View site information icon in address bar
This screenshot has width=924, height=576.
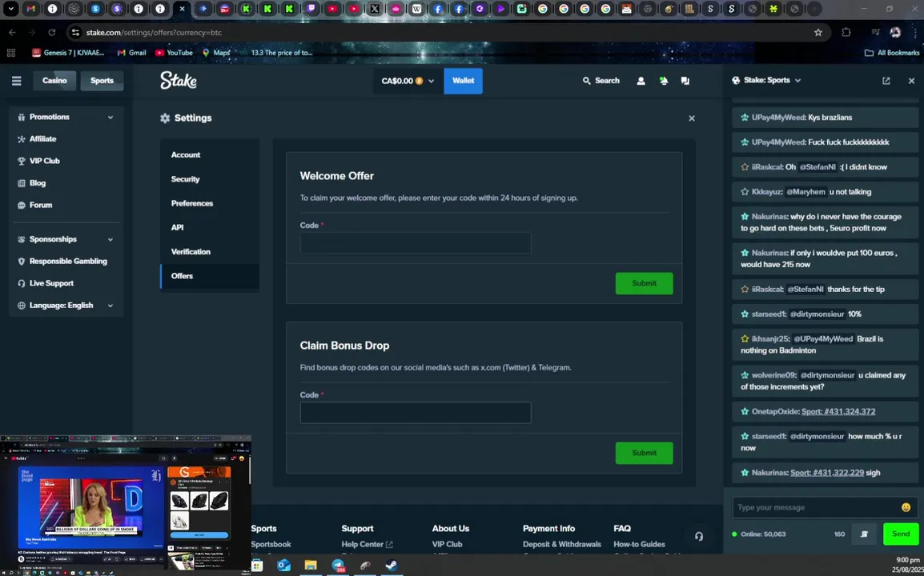point(74,32)
